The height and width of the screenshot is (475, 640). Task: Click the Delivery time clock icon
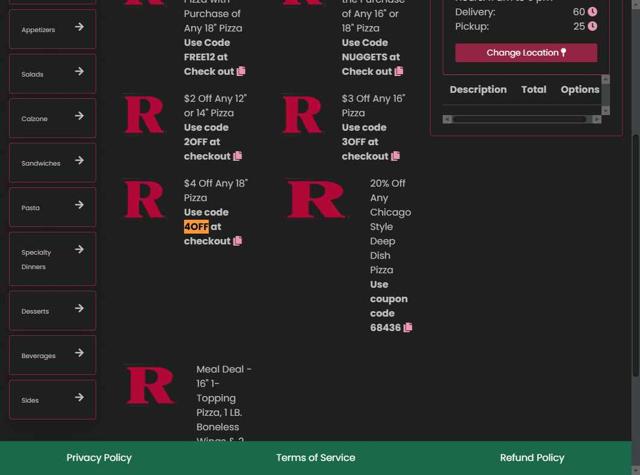(x=592, y=12)
